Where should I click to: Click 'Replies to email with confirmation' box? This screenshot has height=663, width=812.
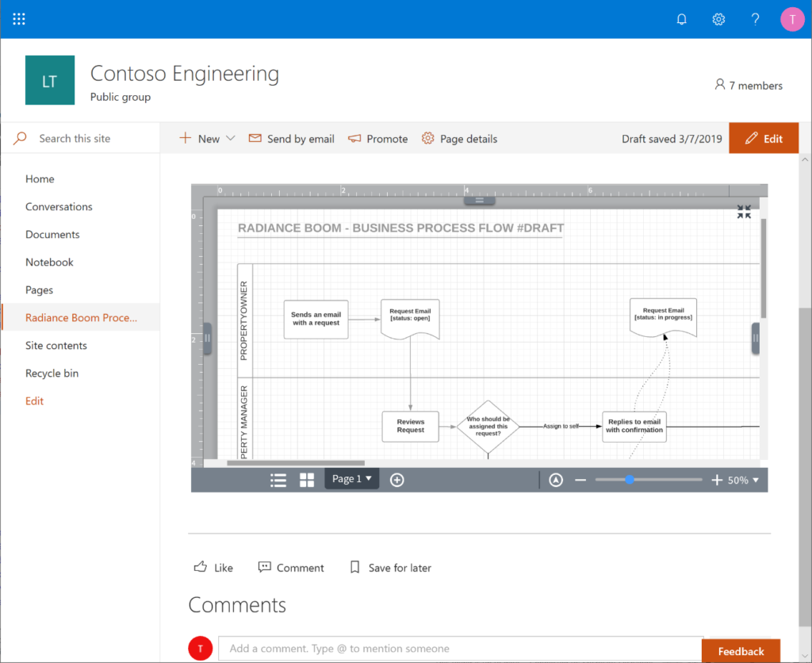634,427
